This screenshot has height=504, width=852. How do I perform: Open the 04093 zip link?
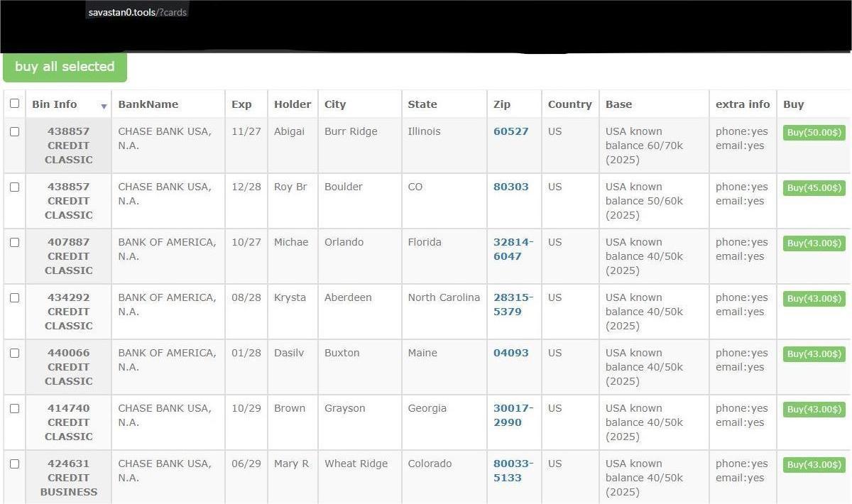[x=511, y=353]
